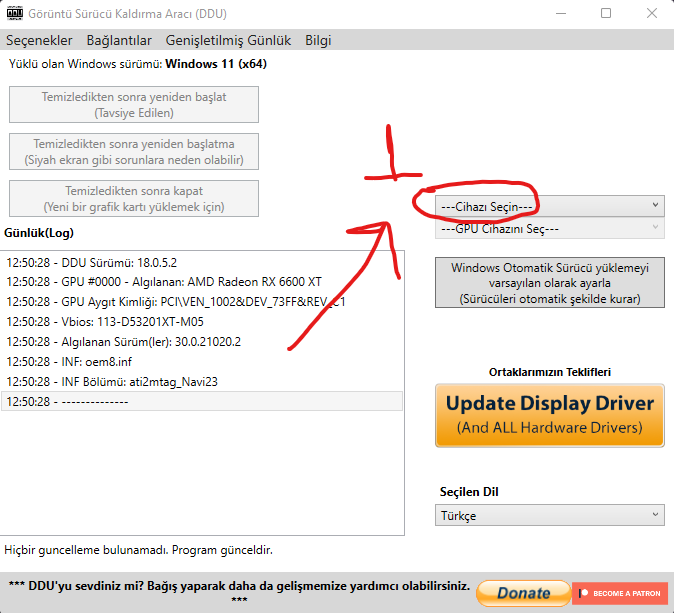
Task: Expand the GPU Cihazını Seç dropdown
Action: pos(549,228)
